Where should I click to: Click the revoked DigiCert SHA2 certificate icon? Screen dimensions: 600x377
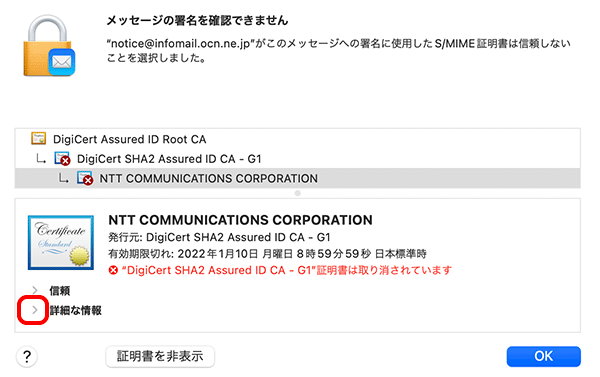(62, 158)
